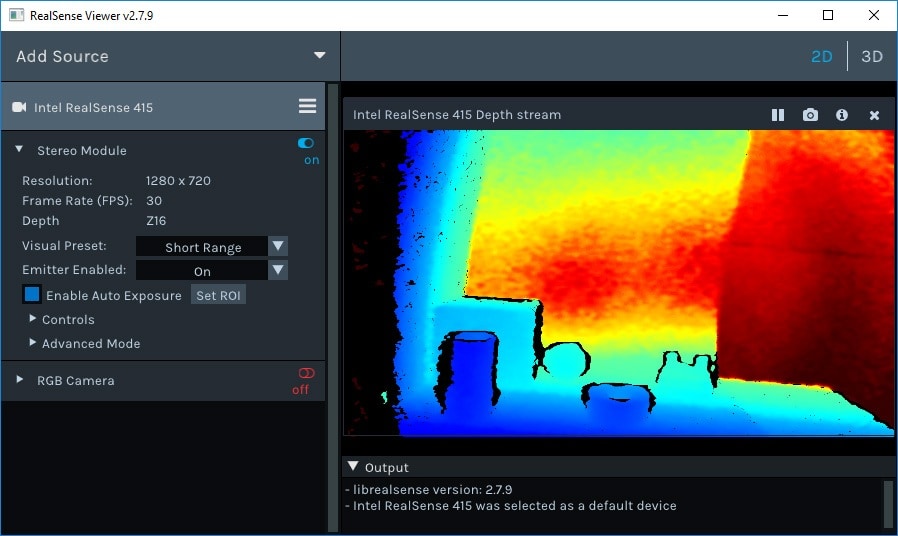This screenshot has height=536, width=898.
Task: Close the Depth stream window
Action: 874,115
